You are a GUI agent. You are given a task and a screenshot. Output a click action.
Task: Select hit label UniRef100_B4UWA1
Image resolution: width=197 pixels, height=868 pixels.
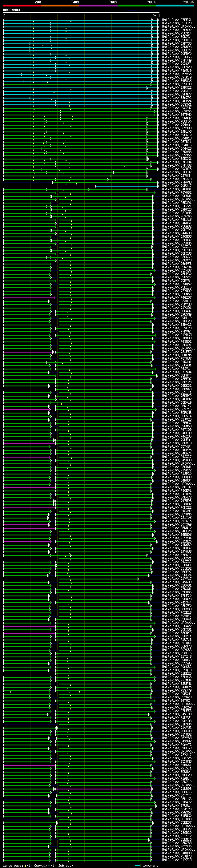176,189
